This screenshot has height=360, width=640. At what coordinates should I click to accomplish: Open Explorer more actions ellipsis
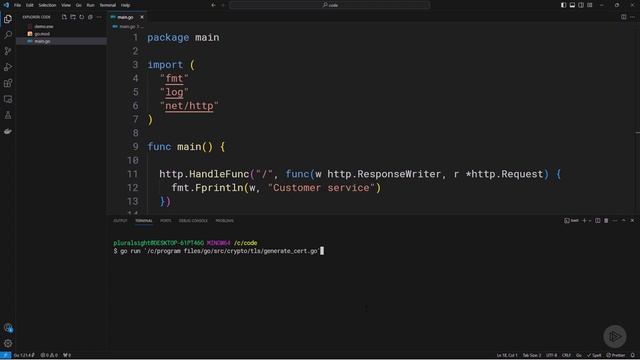[x=99, y=17]
